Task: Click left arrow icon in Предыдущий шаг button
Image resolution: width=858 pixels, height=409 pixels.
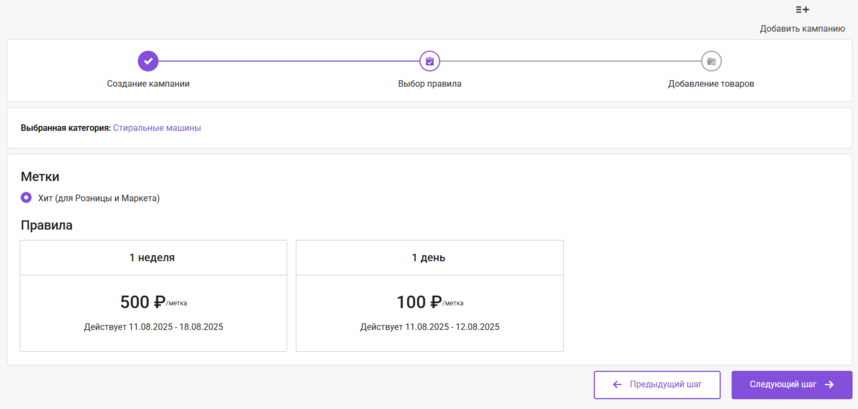Action: point(617,384)
